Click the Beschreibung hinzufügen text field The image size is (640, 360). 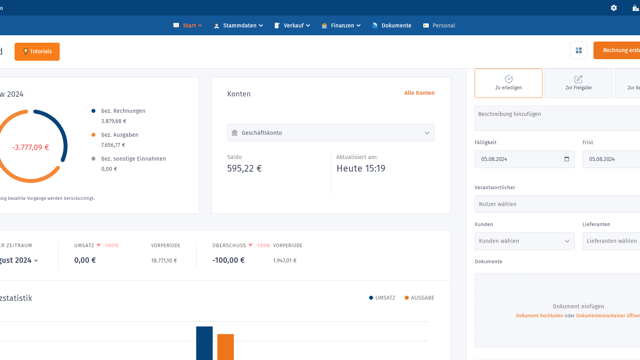[x=557, y=118]
